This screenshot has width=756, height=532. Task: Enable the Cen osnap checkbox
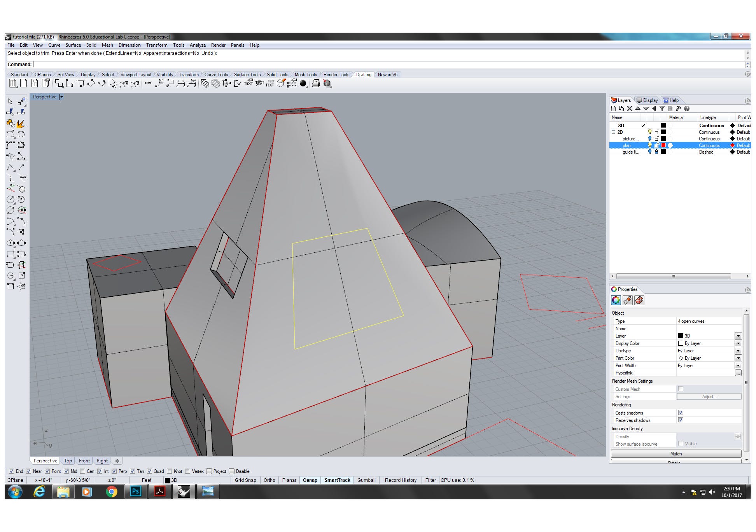(83, 471)
